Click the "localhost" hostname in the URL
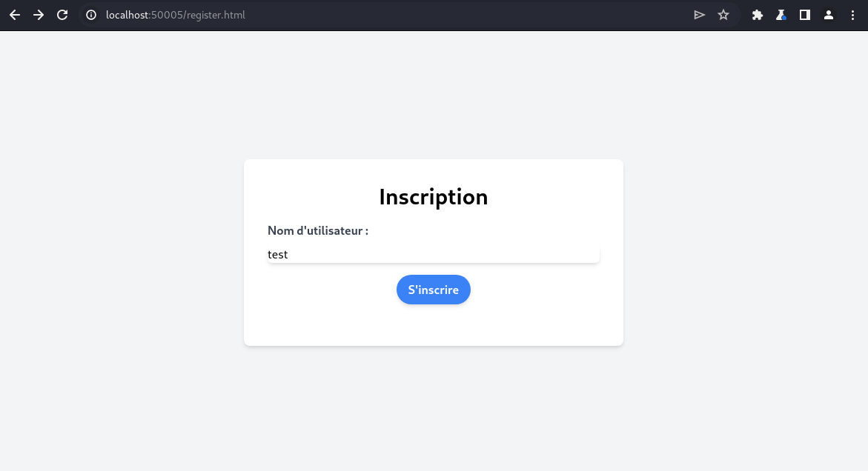The image size is (868, 471). (127, 15)
